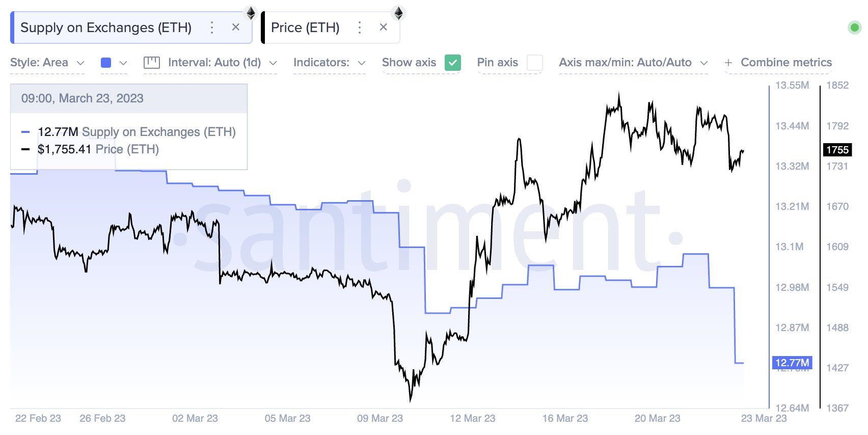Open the Indicators dropdown

(x=329, y=63)
